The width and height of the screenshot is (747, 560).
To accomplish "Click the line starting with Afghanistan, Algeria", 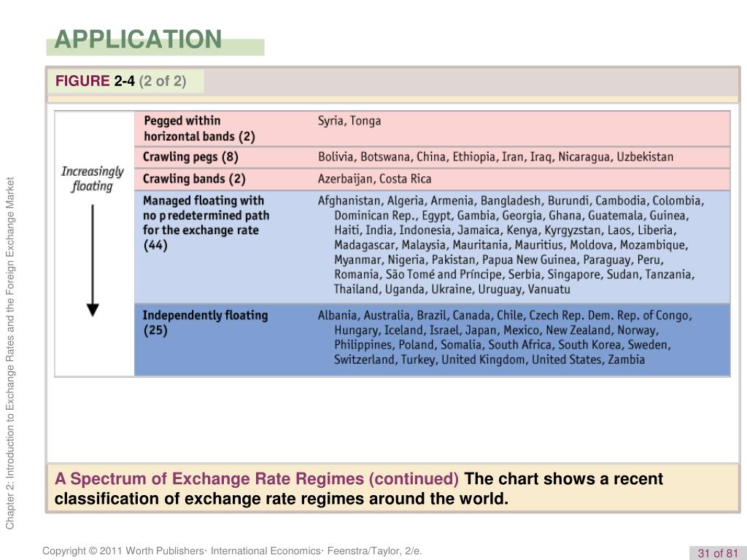I will 511,201.
